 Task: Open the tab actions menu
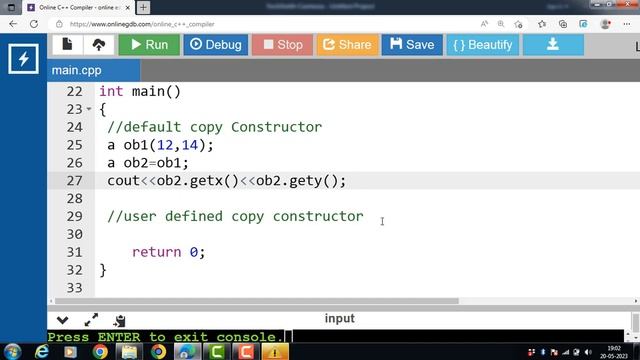click(x=11, y=7)
